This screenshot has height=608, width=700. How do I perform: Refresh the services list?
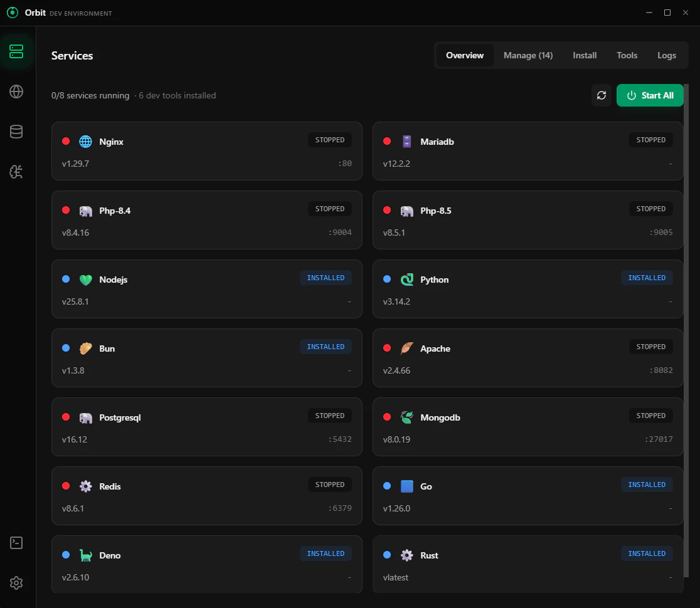(x=602, y=95)
